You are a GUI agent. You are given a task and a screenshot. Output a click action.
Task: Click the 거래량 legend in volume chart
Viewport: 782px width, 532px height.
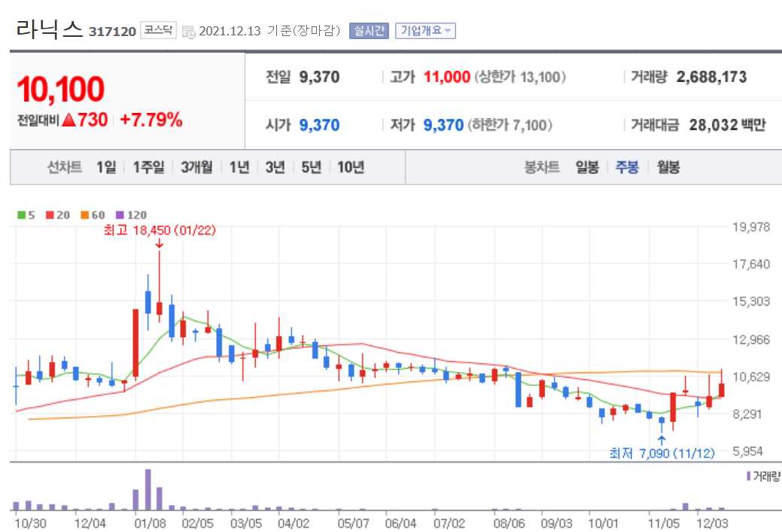coord(764,476)
